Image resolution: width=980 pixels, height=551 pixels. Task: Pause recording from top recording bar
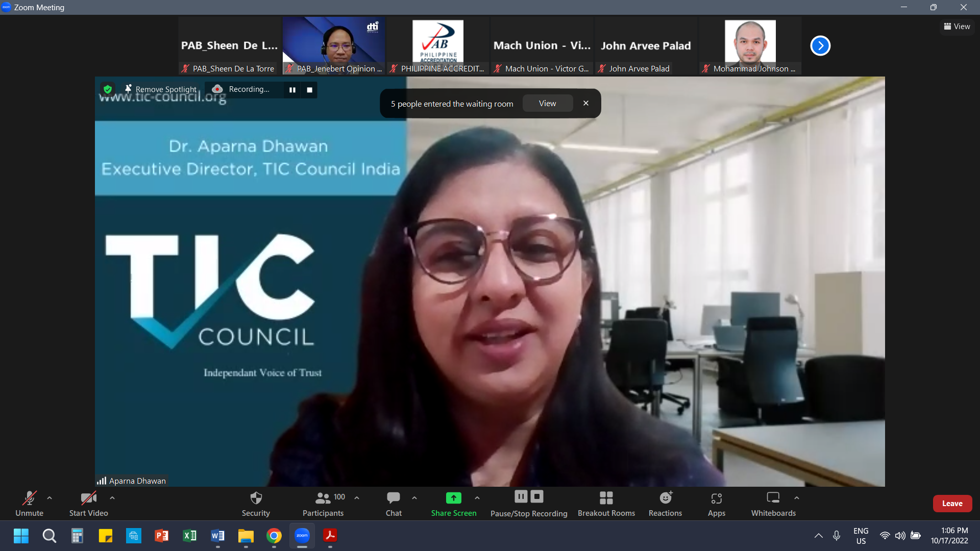pos(292,90)
